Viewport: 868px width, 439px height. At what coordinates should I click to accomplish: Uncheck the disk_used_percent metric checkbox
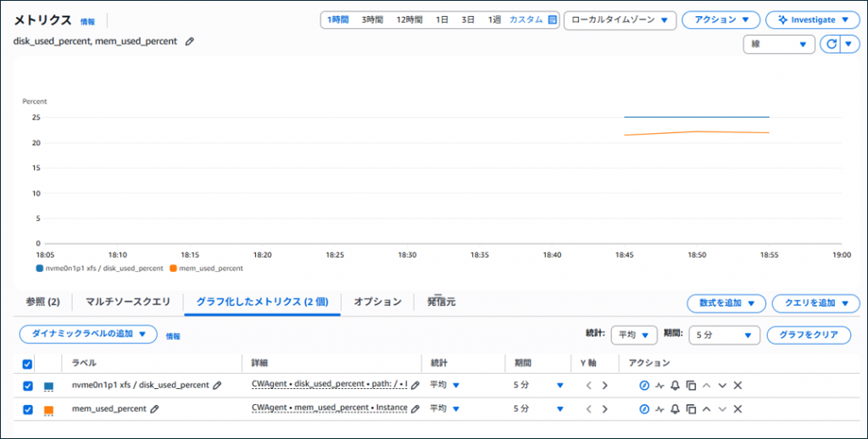click(28, 386)
